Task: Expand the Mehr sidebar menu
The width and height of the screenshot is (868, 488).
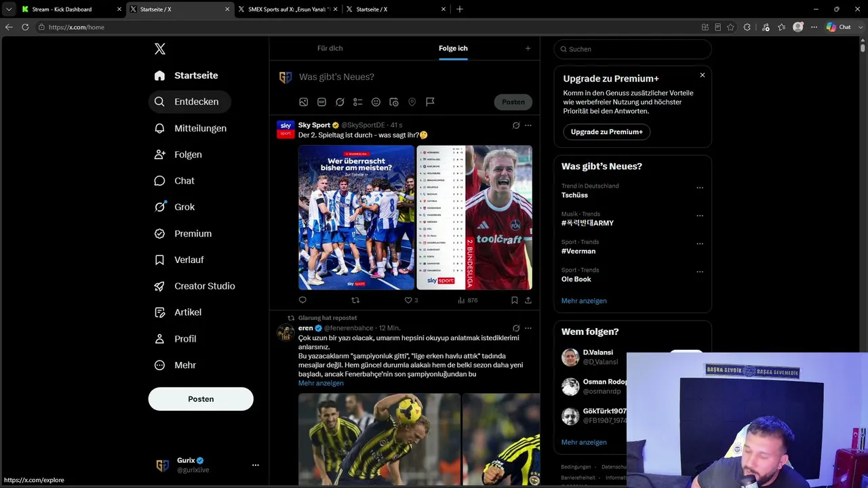Action: point(175,365)
